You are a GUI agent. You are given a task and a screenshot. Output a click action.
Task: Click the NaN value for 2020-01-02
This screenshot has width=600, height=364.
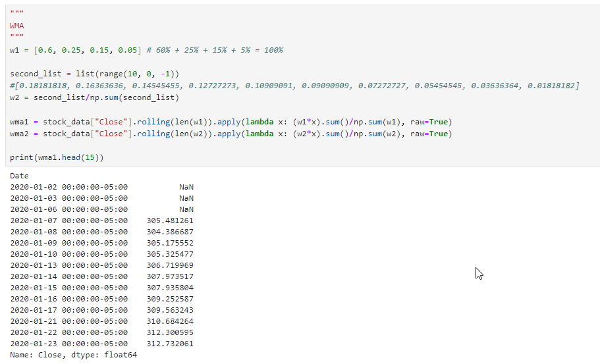tap(186, 187)
